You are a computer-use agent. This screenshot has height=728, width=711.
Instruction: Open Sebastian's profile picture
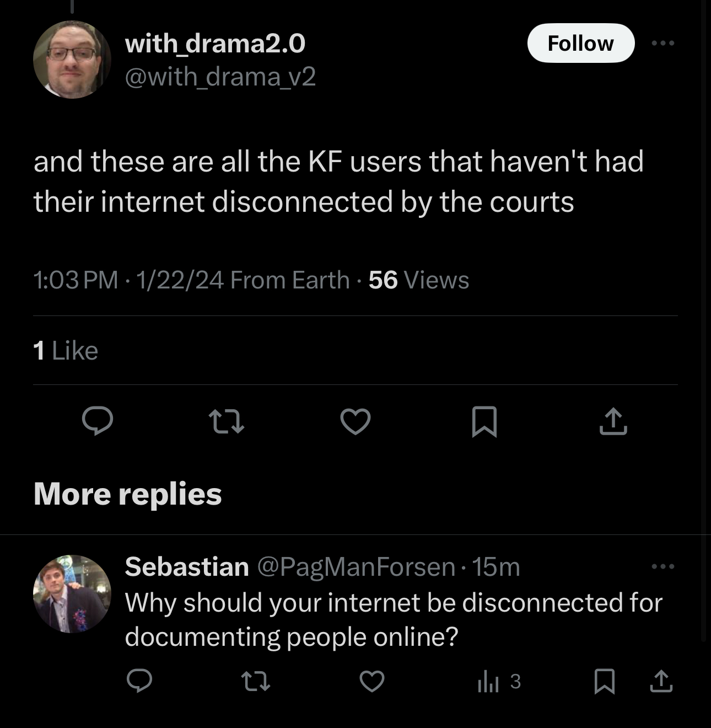[x=72, y=593]
